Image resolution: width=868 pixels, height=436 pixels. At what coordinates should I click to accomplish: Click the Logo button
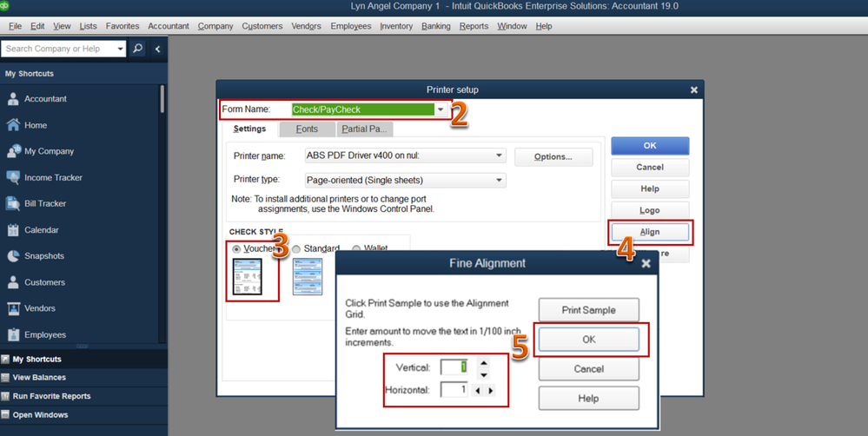tap(650, 210)
